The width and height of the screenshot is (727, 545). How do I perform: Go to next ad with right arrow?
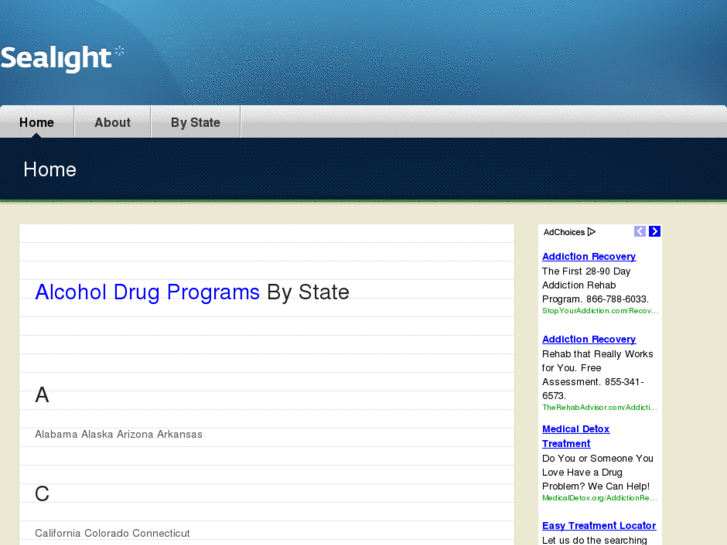click(x=655, y=231)
